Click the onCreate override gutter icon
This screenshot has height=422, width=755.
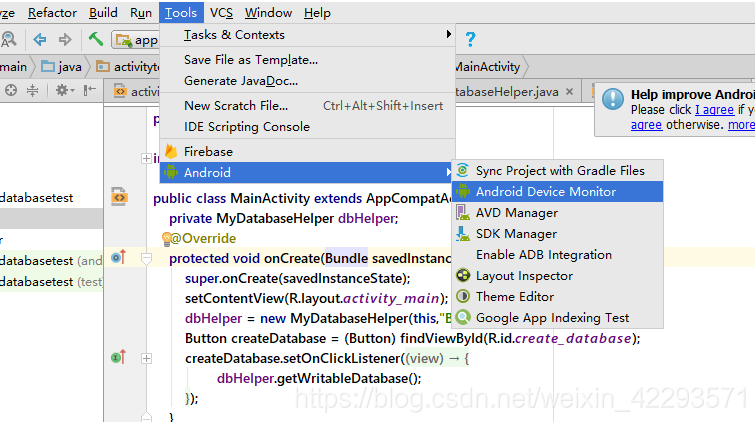pos(118,258)
